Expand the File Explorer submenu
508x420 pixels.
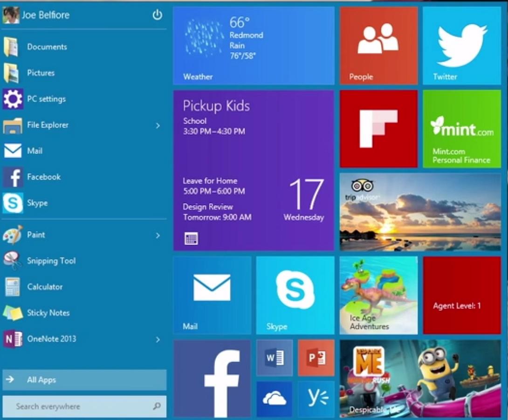coord(158,125)
